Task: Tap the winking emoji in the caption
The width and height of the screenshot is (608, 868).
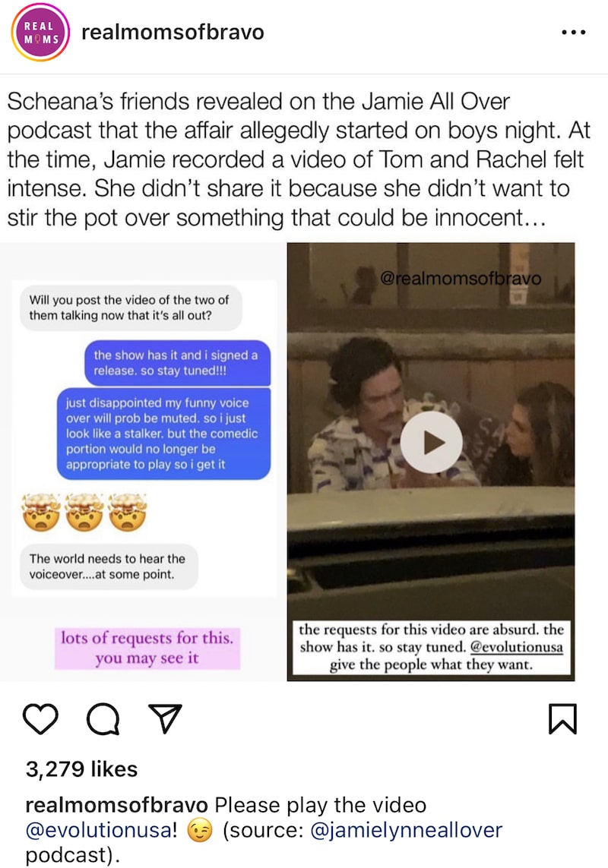Action: tap(200, 830)
